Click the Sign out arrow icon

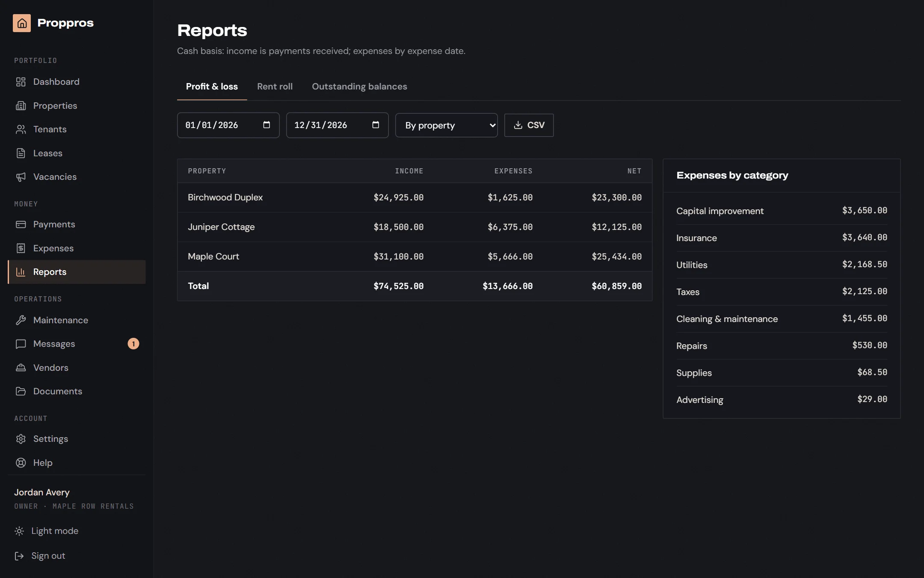click(19, 556)
